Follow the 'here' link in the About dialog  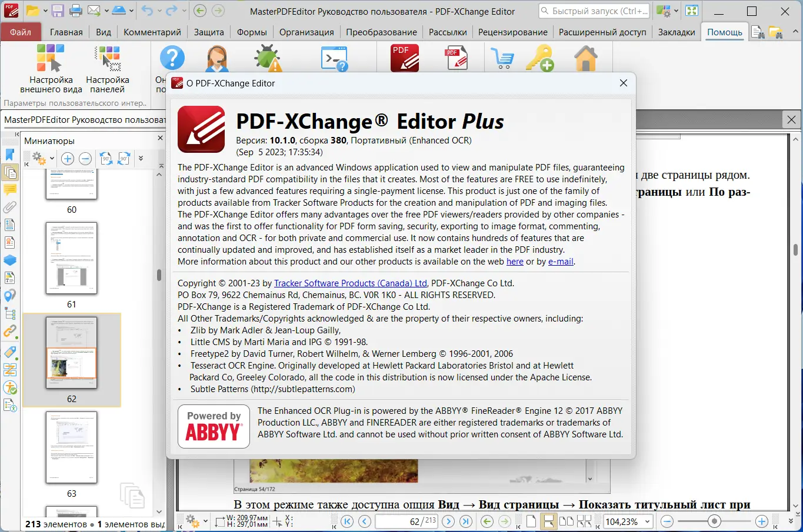click(x=515, y=262)
